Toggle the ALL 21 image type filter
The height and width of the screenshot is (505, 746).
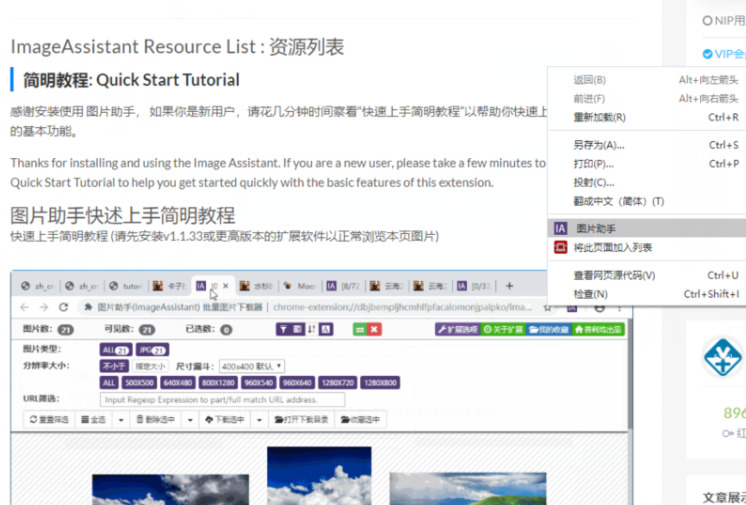tap(116, 350)
